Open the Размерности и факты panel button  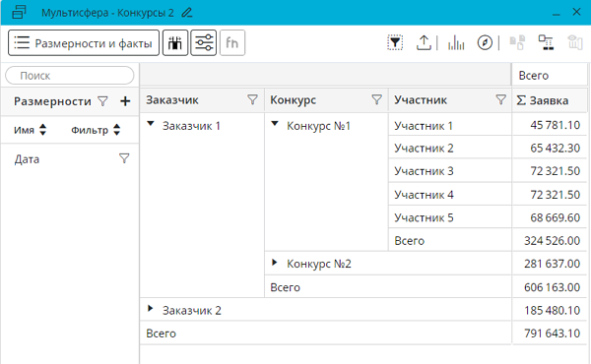pyautogui.click(x=84, y=43)
